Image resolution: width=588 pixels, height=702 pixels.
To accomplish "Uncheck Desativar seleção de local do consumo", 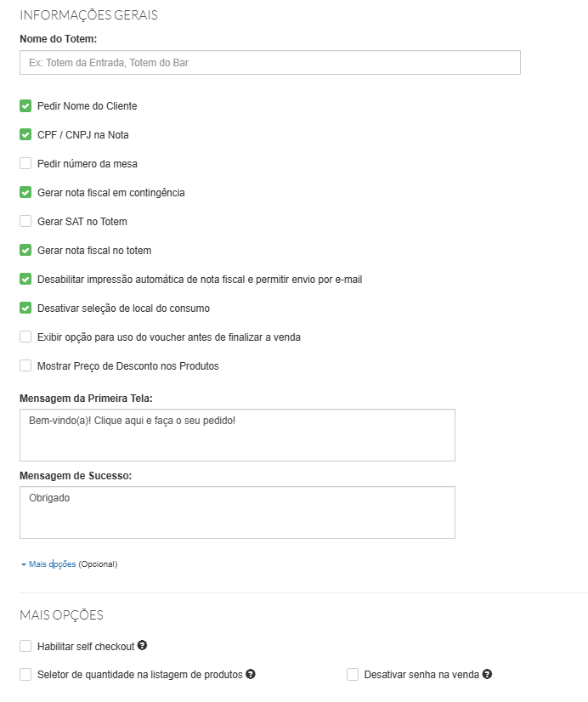I will click(25, 308).
